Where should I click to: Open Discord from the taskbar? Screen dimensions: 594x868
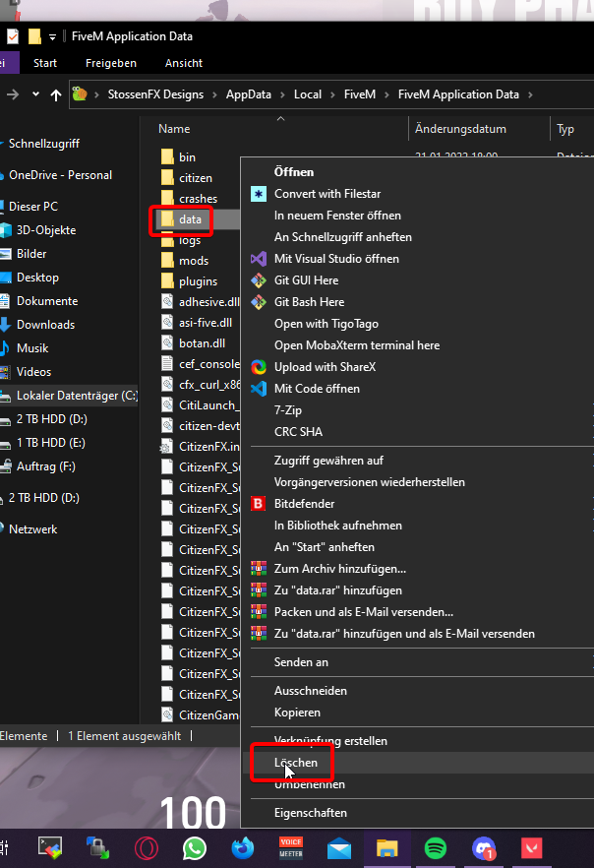point(484,847)
